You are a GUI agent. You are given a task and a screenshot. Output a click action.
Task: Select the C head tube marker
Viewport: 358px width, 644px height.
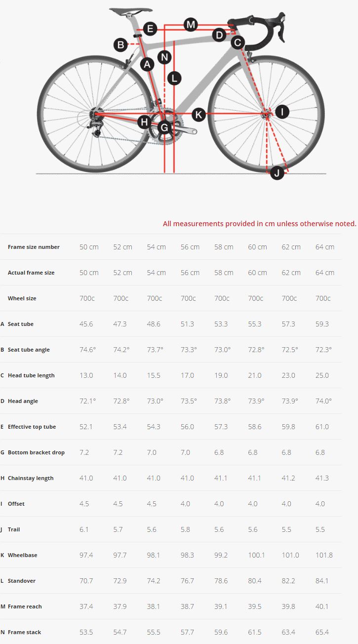point(238,42)
